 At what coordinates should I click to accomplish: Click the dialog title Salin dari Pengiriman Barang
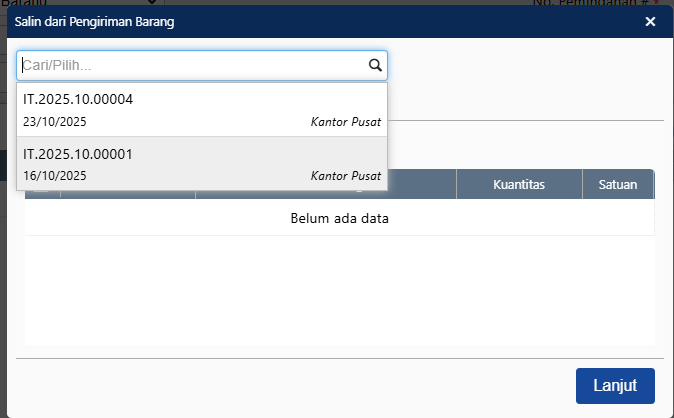[94, 21]
